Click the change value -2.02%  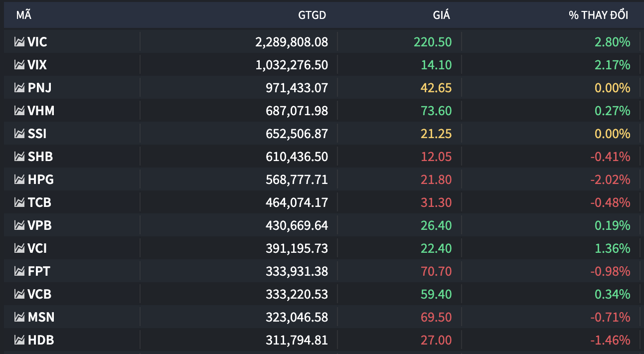point(611,179)
